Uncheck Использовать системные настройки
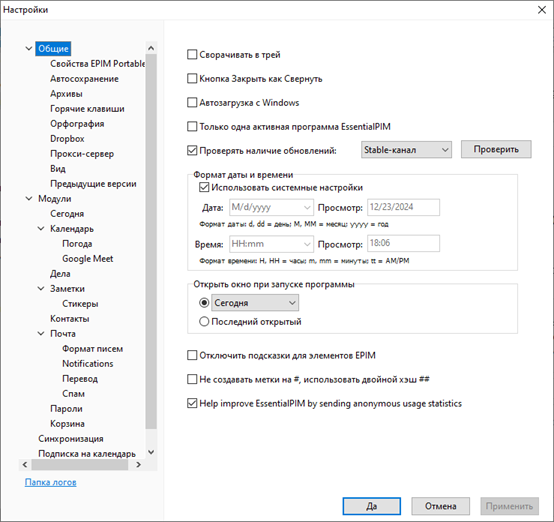Image resolution: width=554 pixels, height=522 pixels. 204,187
